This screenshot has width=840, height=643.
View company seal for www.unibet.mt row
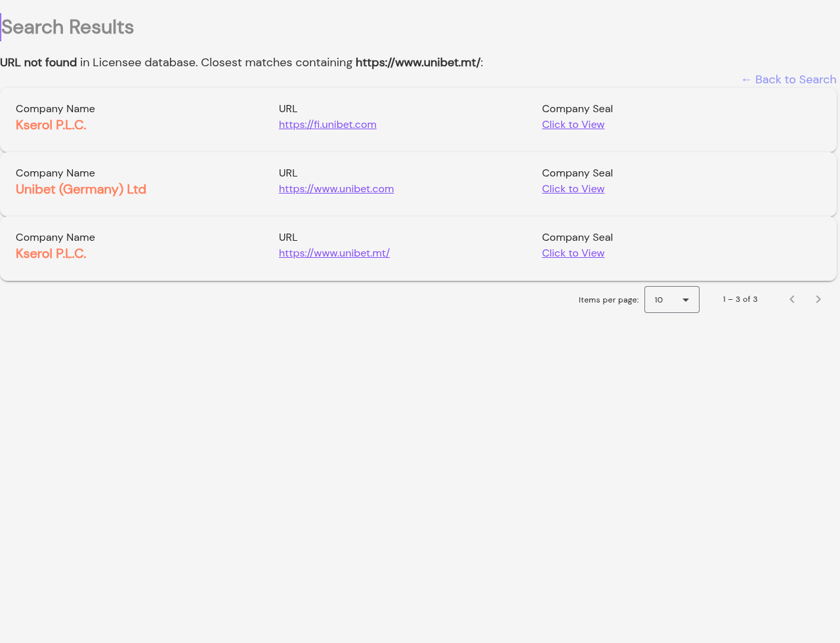pyautogui.click(x=573, y=253)
